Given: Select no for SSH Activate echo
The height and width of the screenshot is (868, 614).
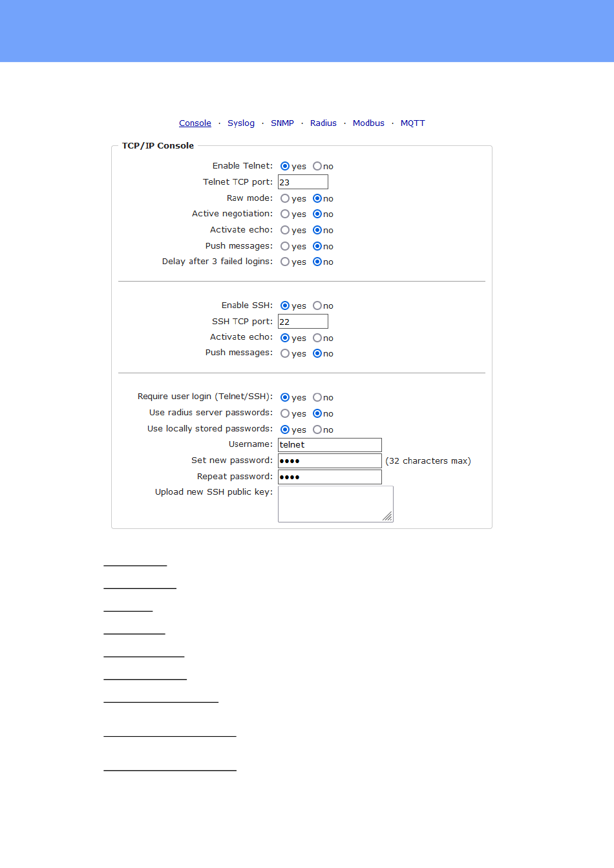Looking at the screenshot, I should (317, 338).
